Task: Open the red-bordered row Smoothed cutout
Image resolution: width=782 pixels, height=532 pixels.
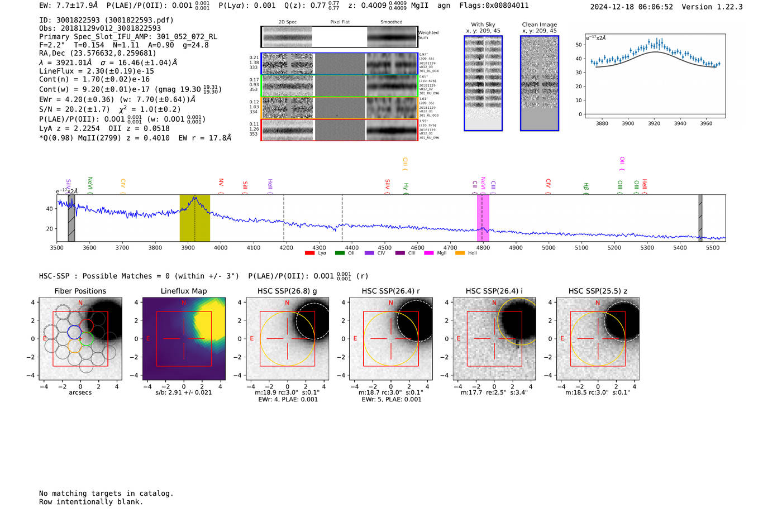Action: click(392, 130)
